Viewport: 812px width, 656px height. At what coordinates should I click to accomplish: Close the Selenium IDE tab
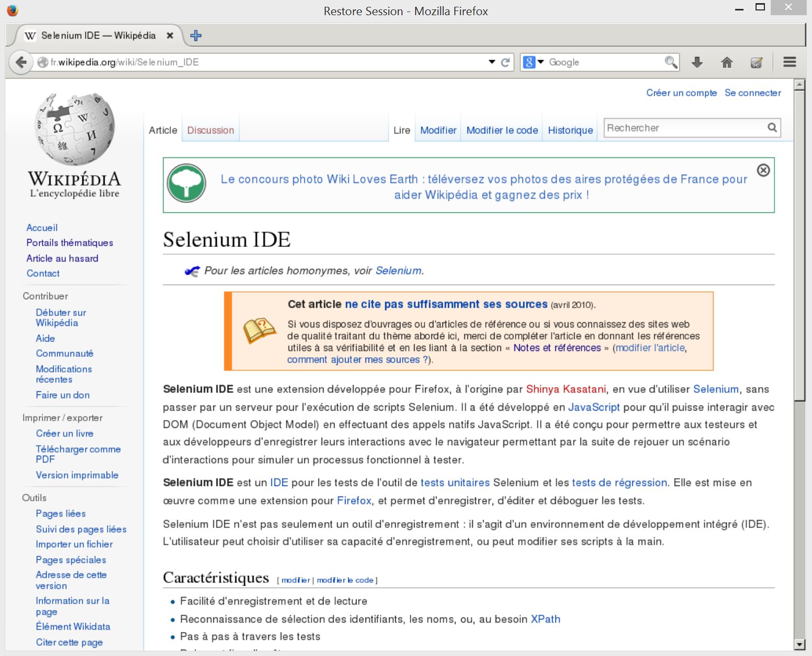coord(170,36)
